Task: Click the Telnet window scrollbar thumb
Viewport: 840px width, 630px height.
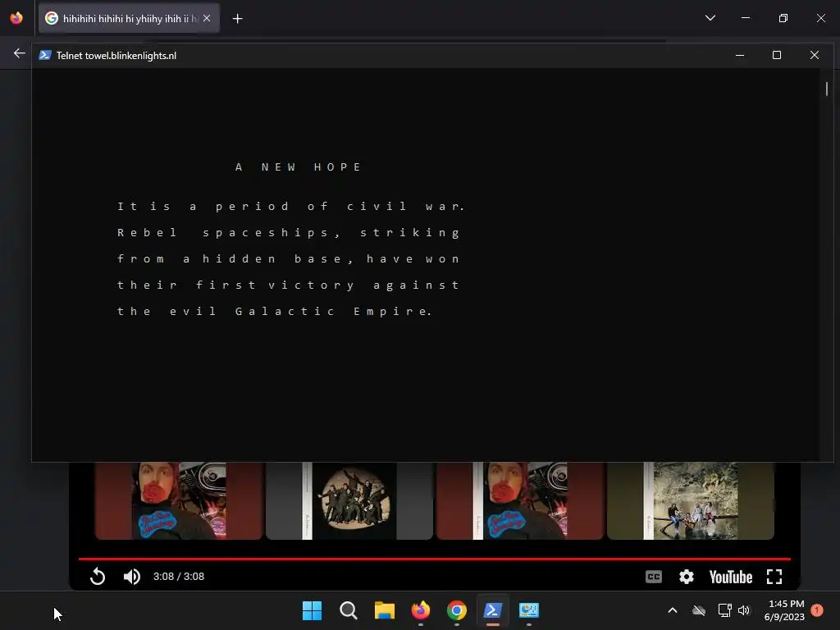Action: (x=827, y=89)
